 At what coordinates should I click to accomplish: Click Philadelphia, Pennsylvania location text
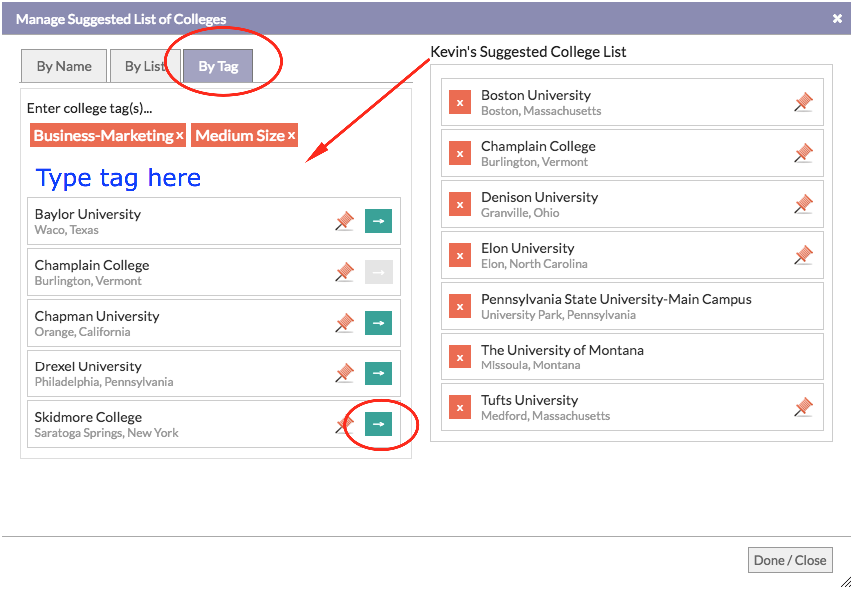click(x=104, y=382)
